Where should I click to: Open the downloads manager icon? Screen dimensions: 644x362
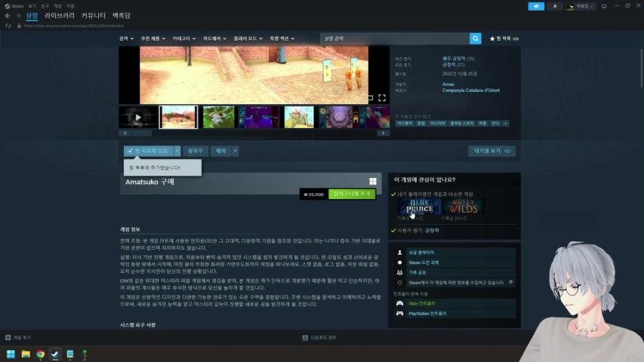click(x=305, y=337)
